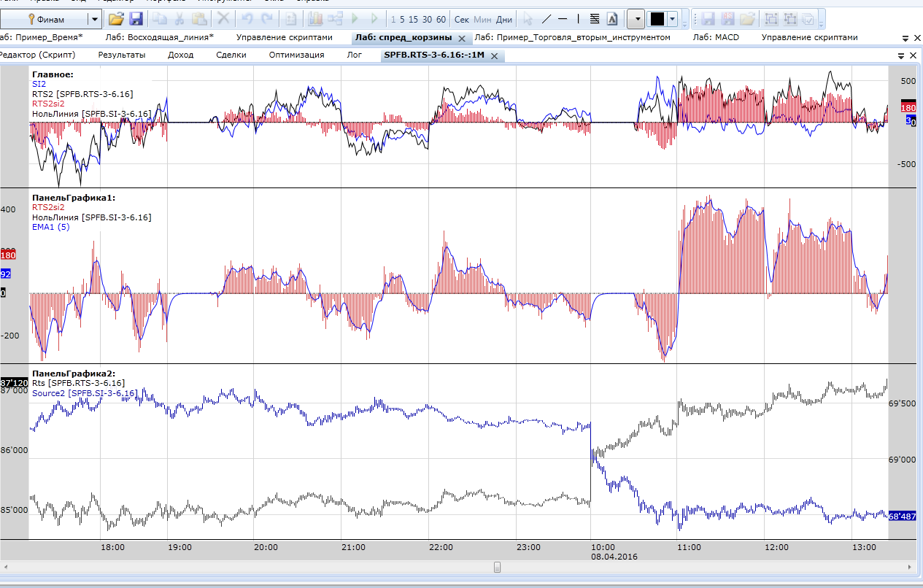Switch to Лаб: MACD tab

click(x=714, y=37)
